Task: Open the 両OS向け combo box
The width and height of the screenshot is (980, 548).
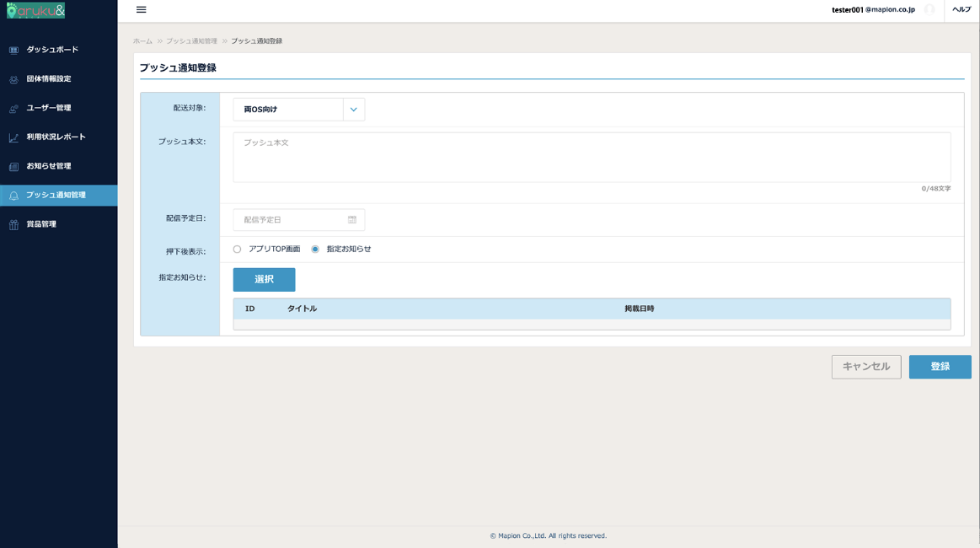Action: (x=288, y=110)
